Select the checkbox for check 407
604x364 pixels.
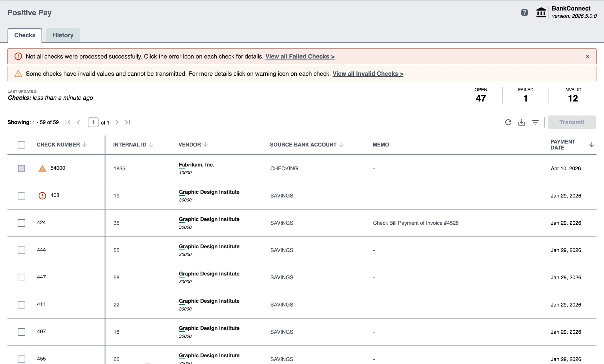click(21, 332)
